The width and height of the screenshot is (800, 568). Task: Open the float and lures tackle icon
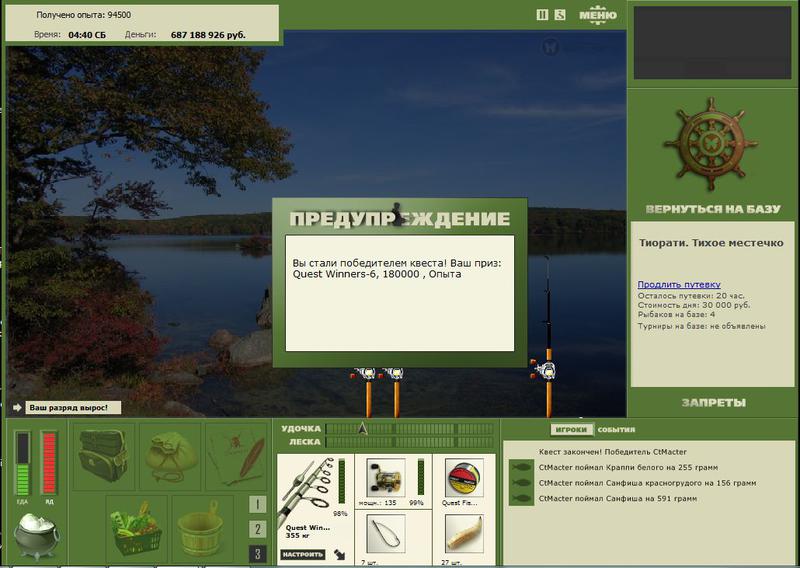tap(237, 456)
